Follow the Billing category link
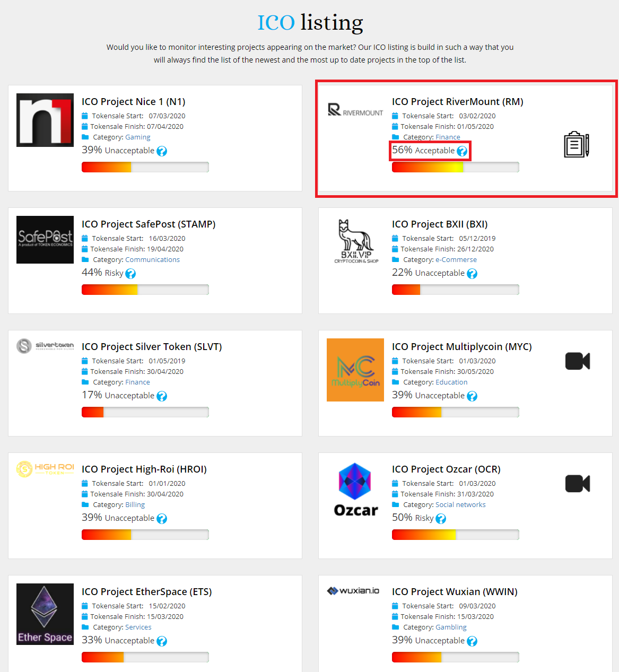Image resolution: width=619 pixels, height=672 pixels. tap(135, 504)
